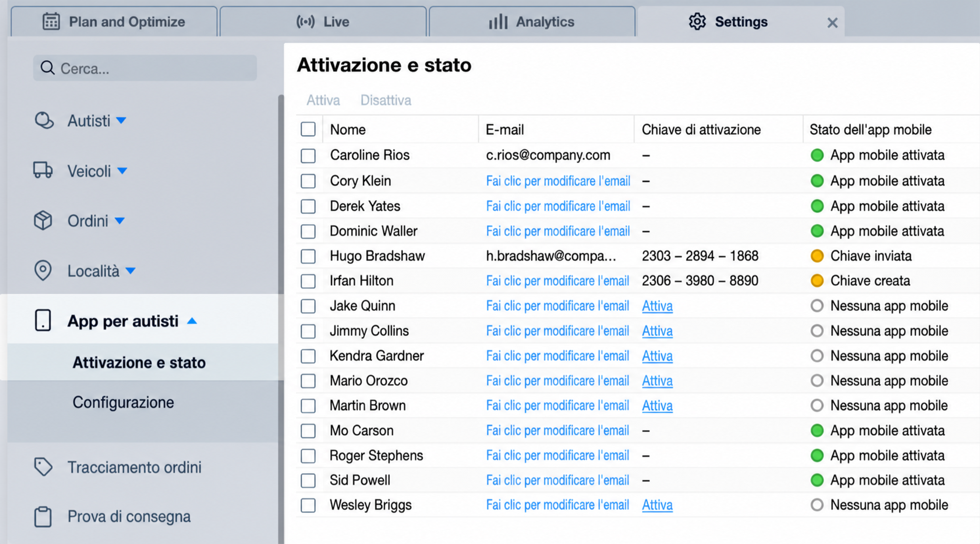Screen dimensions: 980x544
Task: Click Attiva link in Wesley Briggs row
Action: (x=657, y=505)
